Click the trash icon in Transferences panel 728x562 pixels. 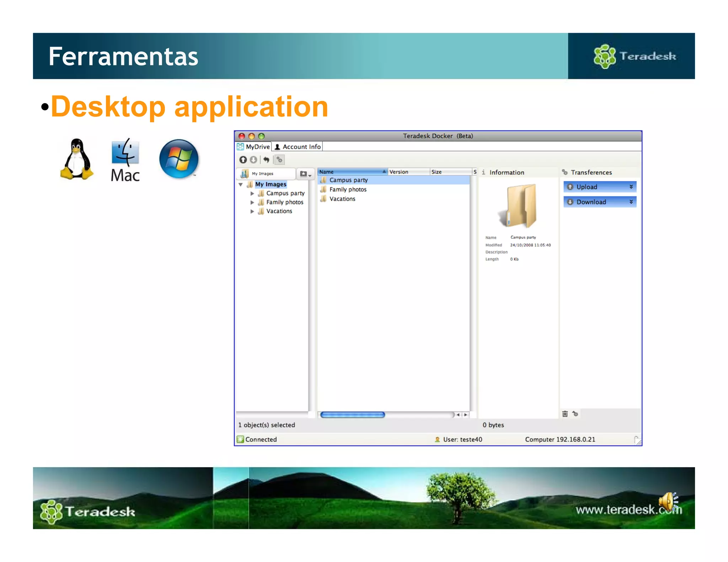565,414
